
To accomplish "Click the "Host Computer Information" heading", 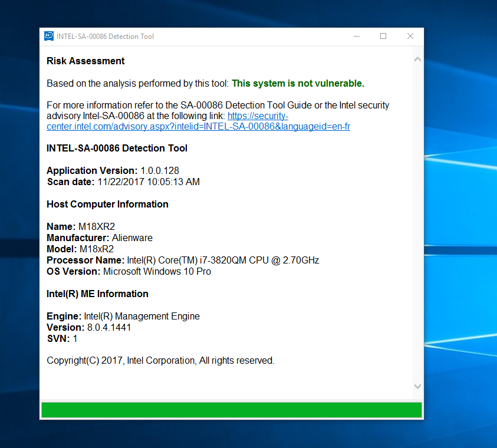I will click(x=107, y=205).
